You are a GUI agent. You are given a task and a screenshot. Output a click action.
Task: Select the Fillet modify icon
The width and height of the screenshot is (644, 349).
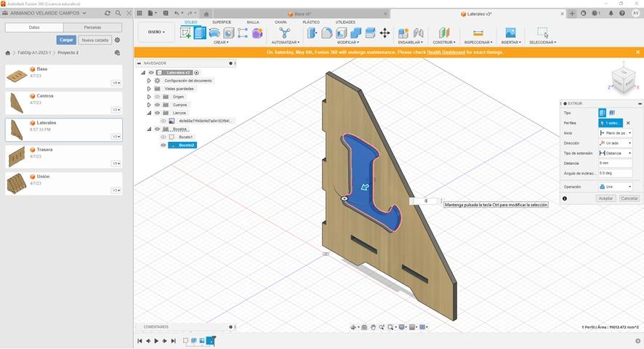327,33
